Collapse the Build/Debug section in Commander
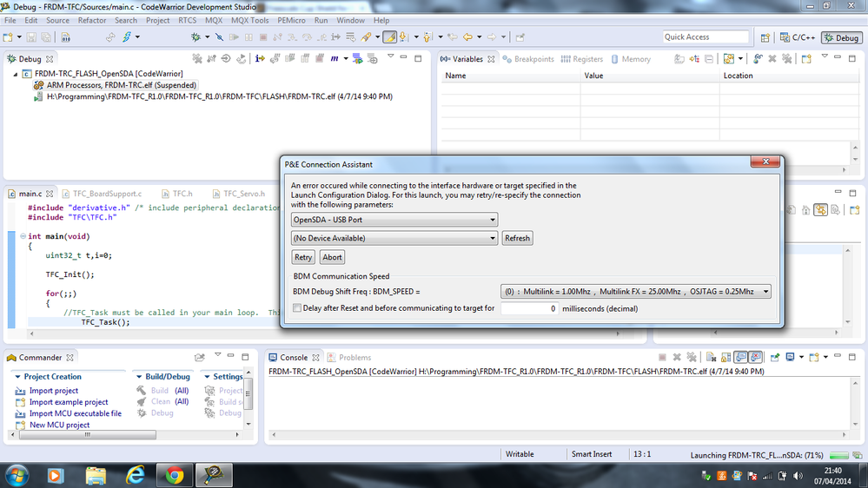Viewport: 868px width, 488px height. (139, 377)
